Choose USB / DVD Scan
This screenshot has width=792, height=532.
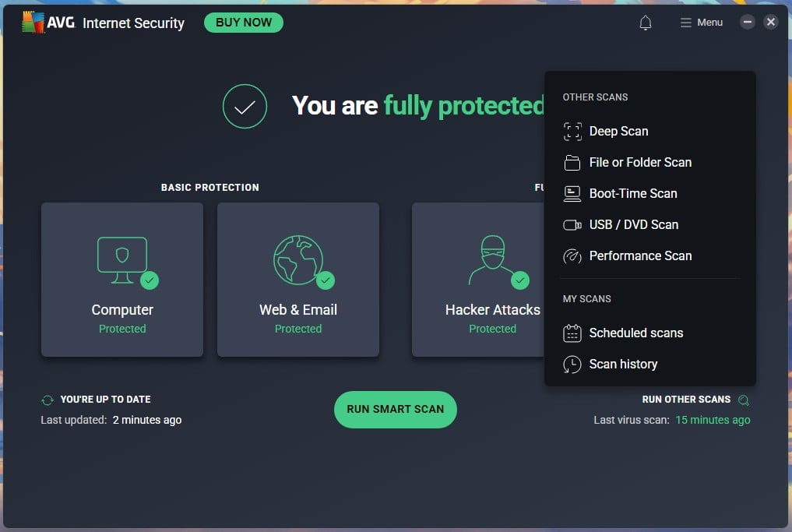[x=633, y=225]
